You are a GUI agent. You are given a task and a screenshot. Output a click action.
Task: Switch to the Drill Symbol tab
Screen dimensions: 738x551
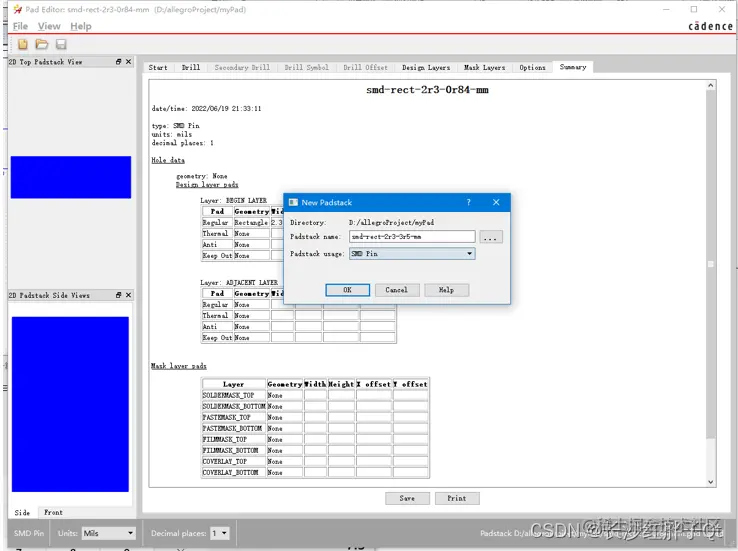(x=306, y=68)
